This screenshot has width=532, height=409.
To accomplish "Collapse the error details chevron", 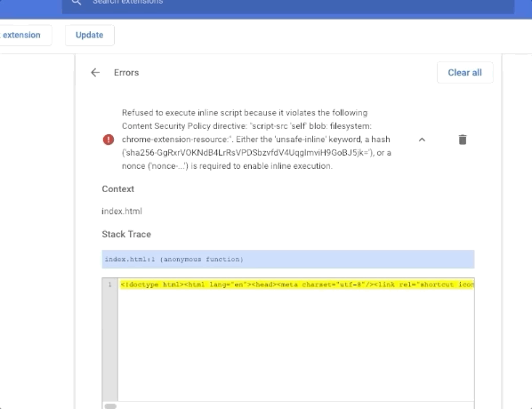I will 422,140.
